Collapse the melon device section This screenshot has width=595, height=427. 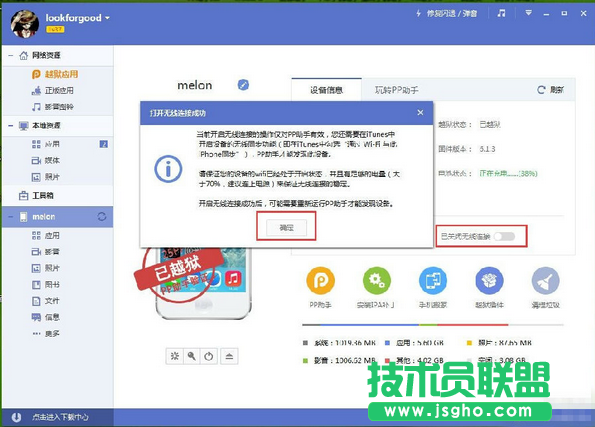[x=11, y=217]
